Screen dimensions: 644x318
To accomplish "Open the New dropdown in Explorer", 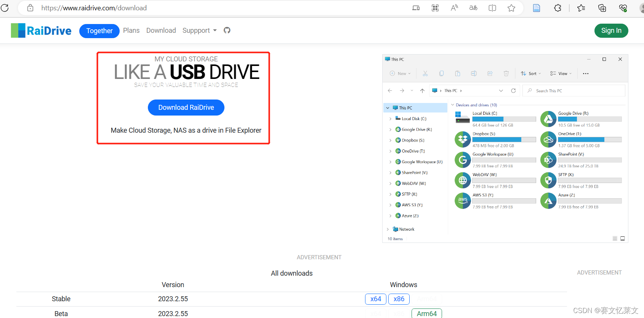I will [400, 74].
